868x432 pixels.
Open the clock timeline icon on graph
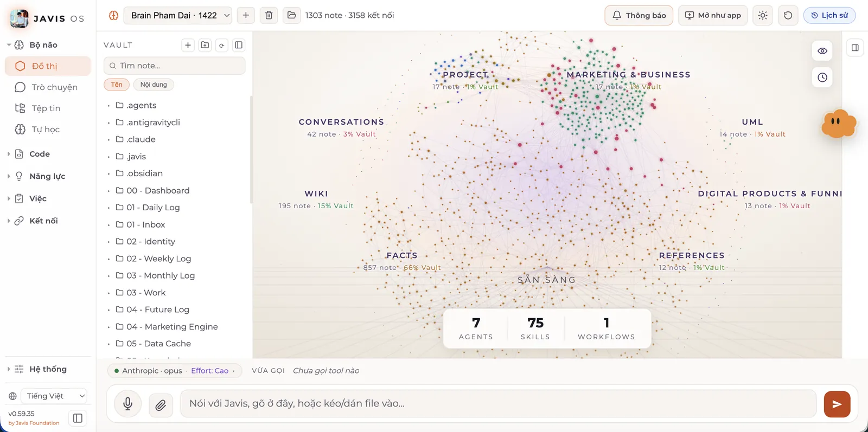tap(822, 78)
